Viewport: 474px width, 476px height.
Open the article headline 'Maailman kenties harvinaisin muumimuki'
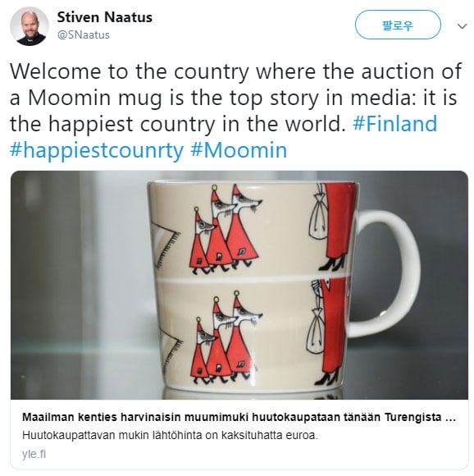(x=239, y=417)
